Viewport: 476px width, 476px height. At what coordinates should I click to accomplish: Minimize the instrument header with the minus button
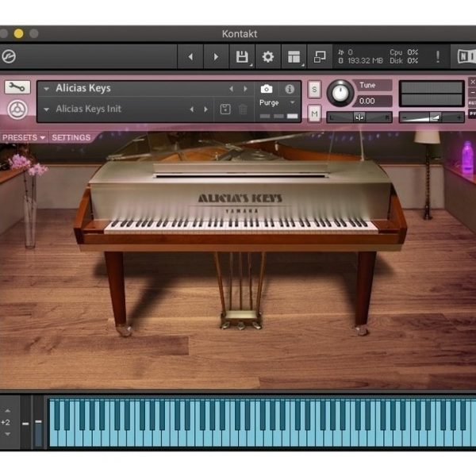click(x=472, y=92)
